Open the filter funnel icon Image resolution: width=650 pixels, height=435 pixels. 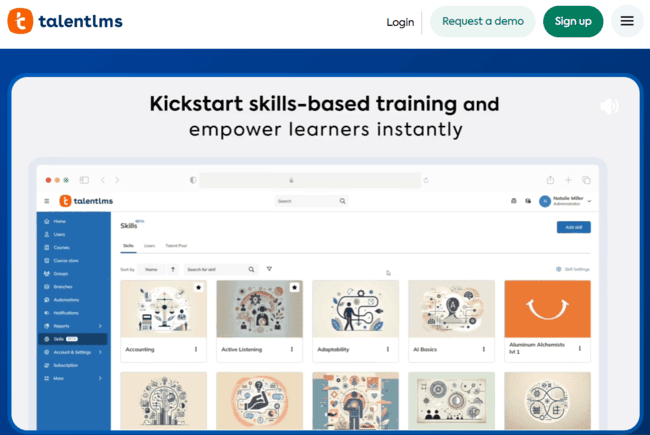(x=269, y=269)
